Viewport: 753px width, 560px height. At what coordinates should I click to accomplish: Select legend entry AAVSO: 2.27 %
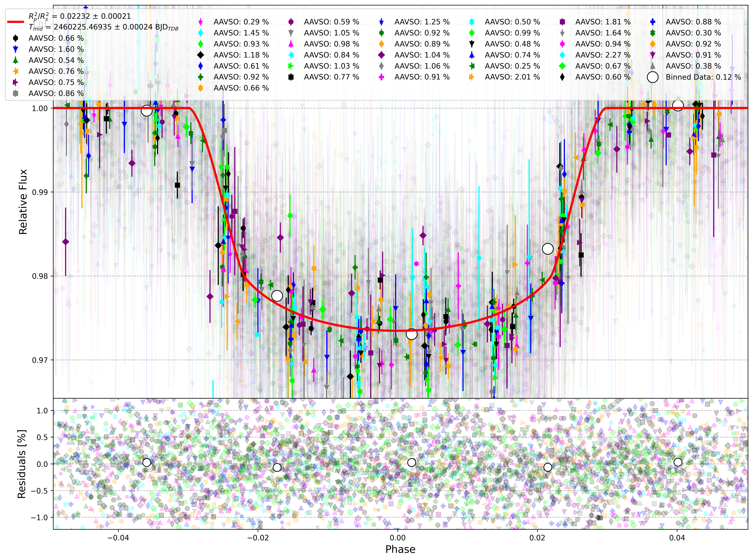[603, 55]
